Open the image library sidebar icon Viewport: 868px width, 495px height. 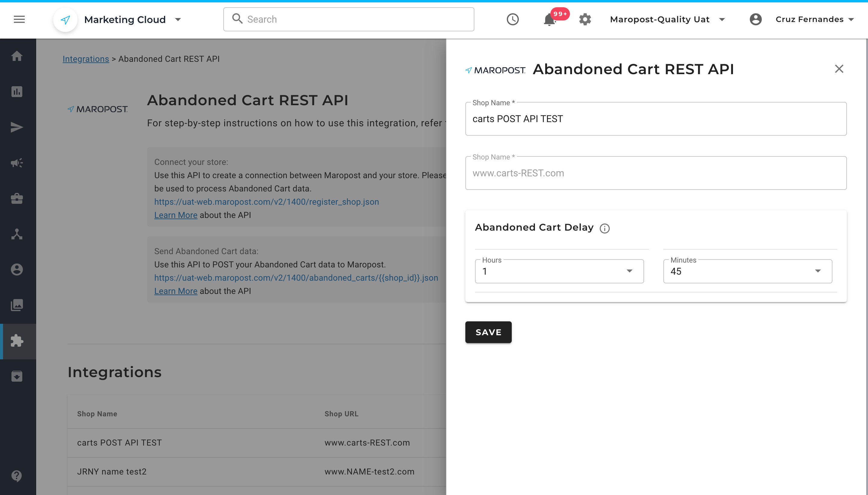17,305
